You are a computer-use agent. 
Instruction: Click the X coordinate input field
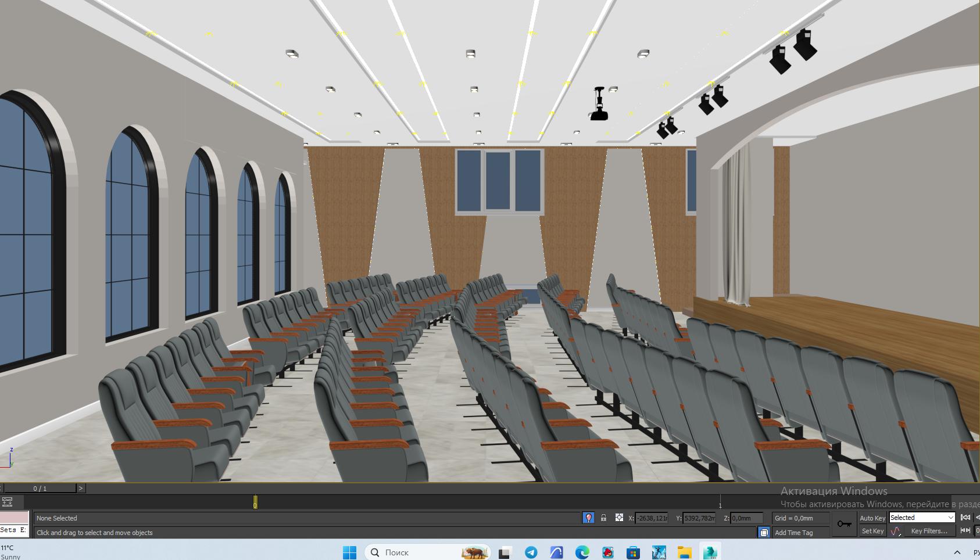tap(651, 518)
